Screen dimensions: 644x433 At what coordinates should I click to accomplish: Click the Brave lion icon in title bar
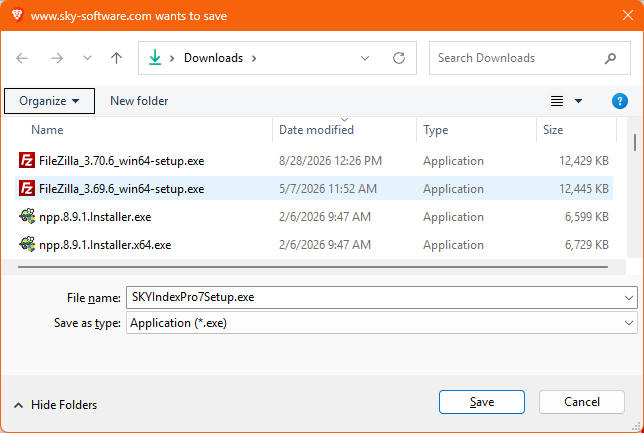click(17, 16)
